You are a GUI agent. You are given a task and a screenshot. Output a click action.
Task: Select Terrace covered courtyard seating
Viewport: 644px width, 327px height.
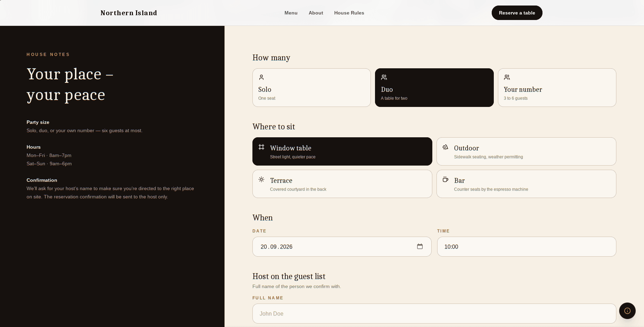(342, 184)
